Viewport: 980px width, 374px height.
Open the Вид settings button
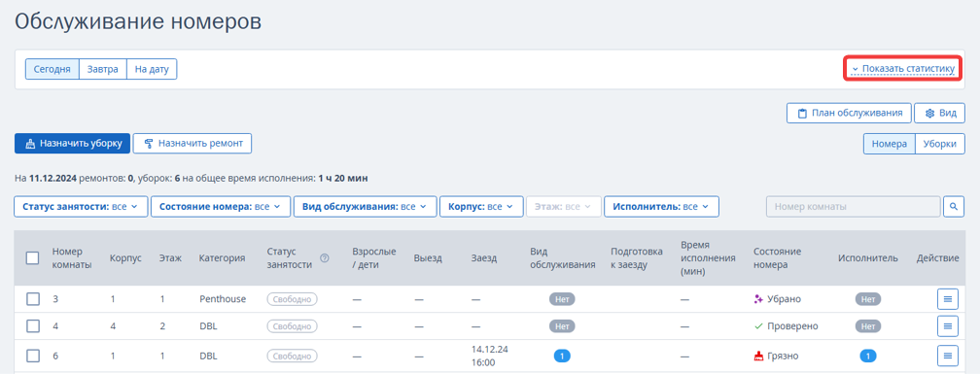[939, 113]
